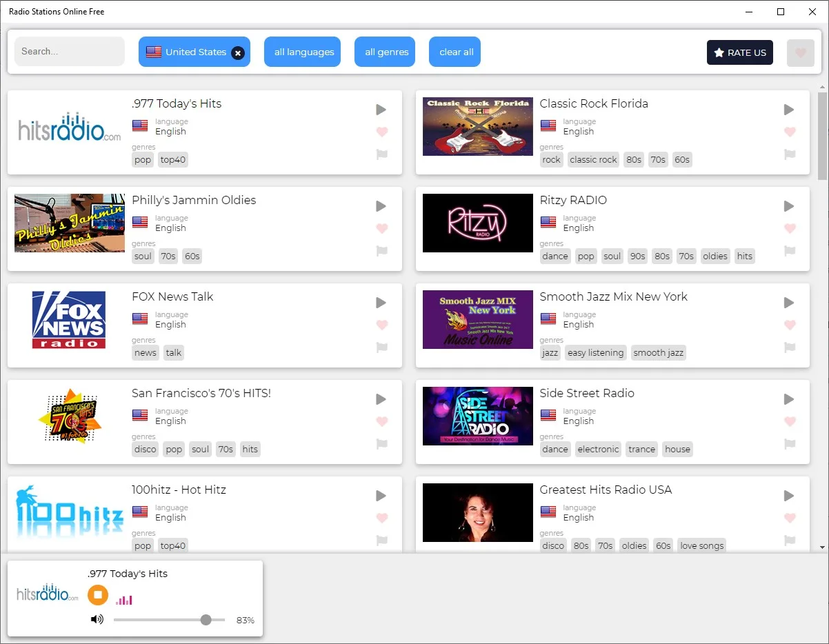829x644 pixels.
Task: Flag San Francisco's 70's HITS! station
Action: 381,444
